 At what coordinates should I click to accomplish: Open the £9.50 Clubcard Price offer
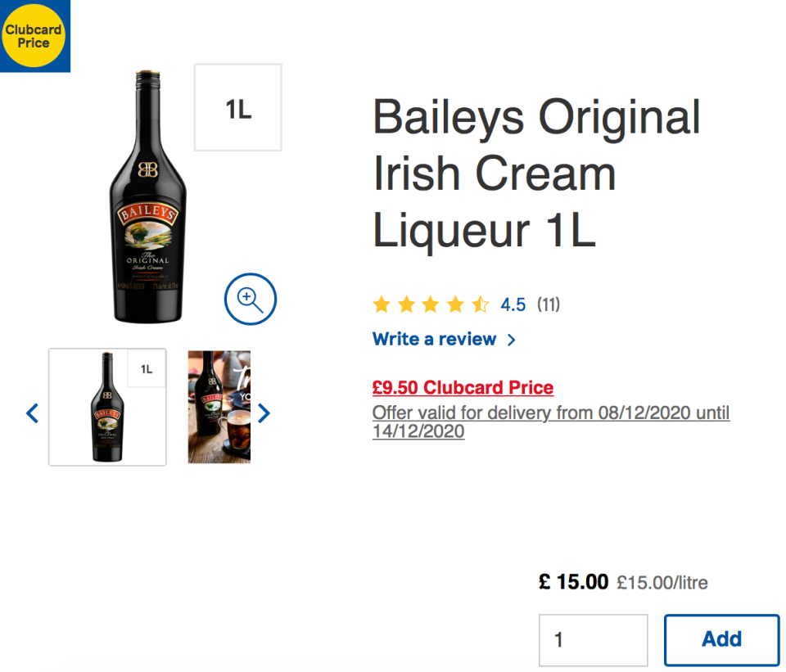tap(463, 387)
